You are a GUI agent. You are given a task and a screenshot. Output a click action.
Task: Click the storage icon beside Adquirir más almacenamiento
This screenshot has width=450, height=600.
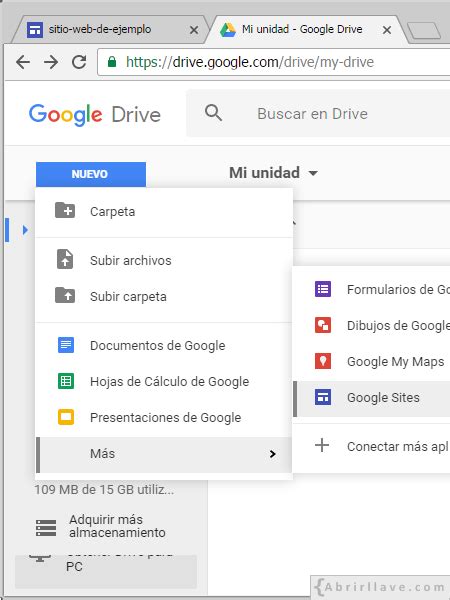click(x=46, y=527)
